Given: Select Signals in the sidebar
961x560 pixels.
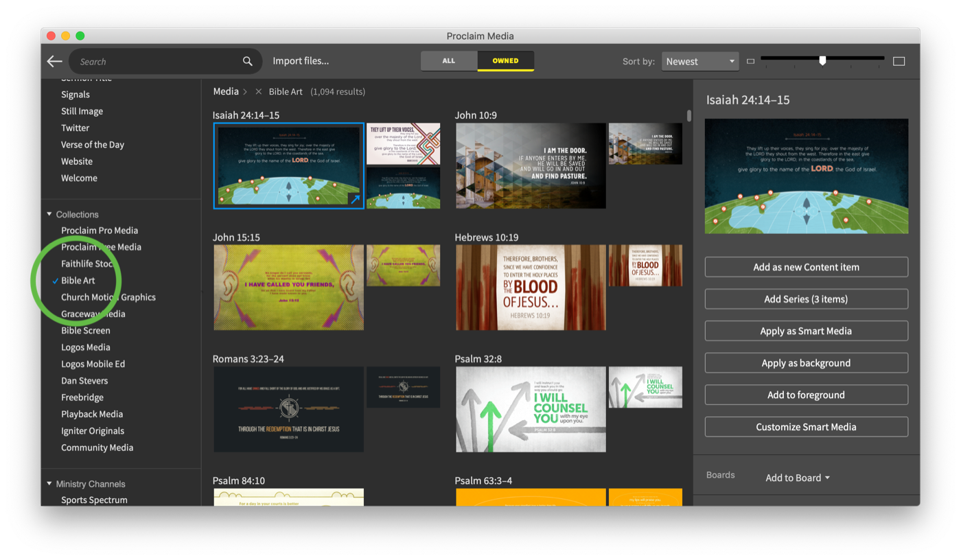Looking at the screenshot, I should pos(76,94).
